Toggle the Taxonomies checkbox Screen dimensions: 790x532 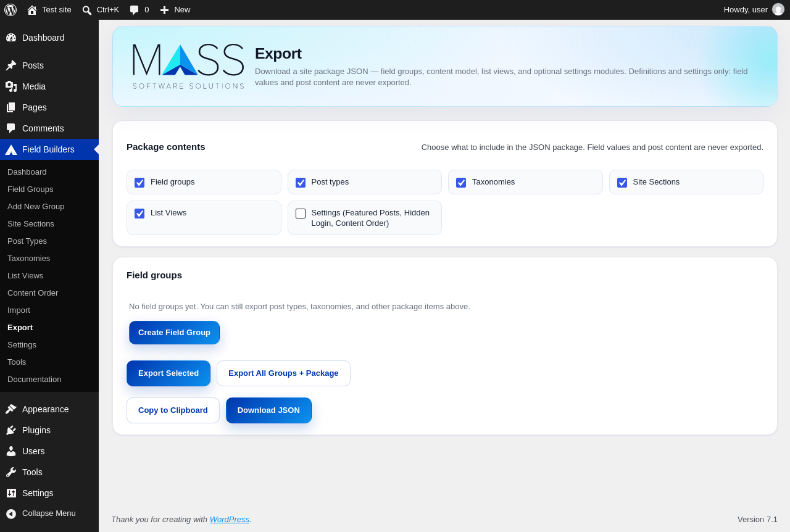(x=461, y=183)
